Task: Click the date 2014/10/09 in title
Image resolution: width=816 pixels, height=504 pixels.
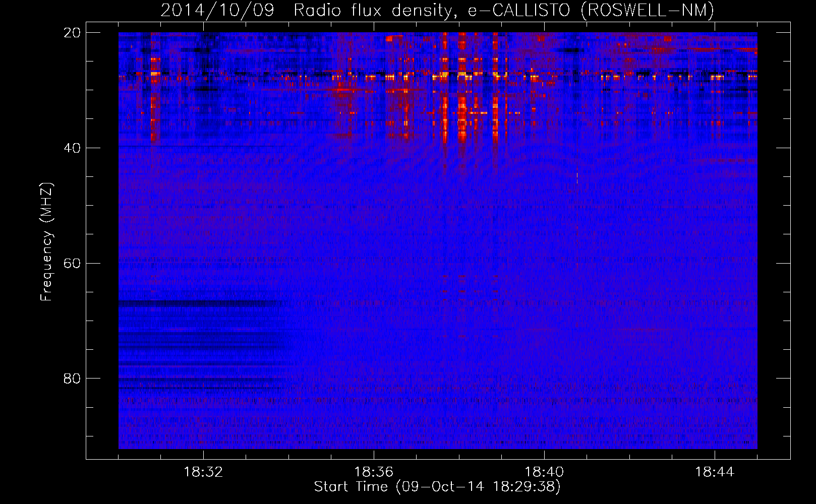Action: coord(217,10)
